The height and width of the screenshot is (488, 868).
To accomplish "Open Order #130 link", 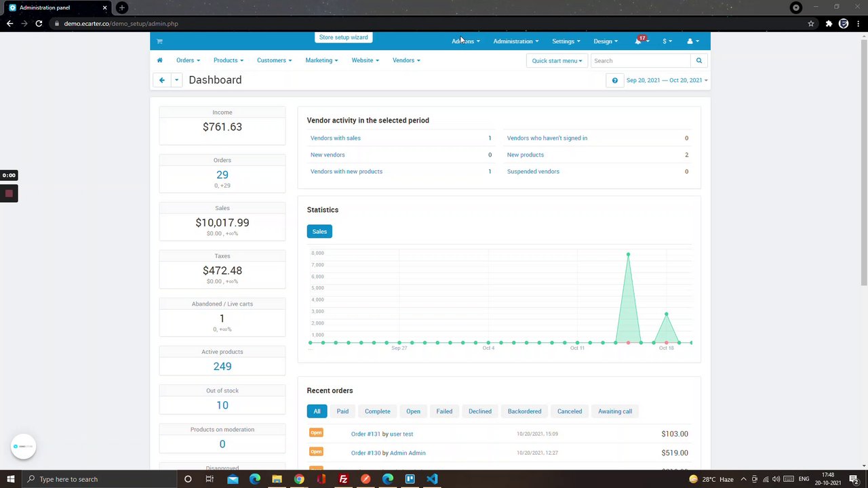I will [366, 453].
